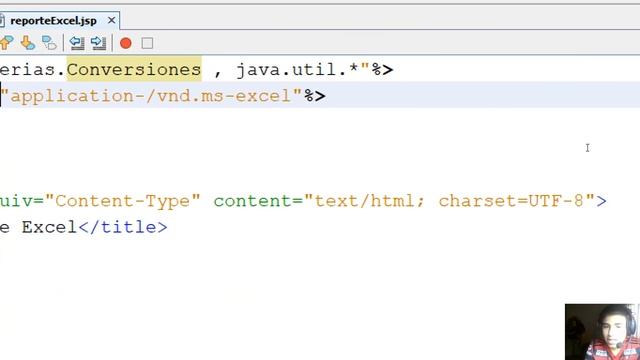640x360 pixels.
Task: Start macro recording with the red circle
Action: pyautogui.click(x=126, y=43)
